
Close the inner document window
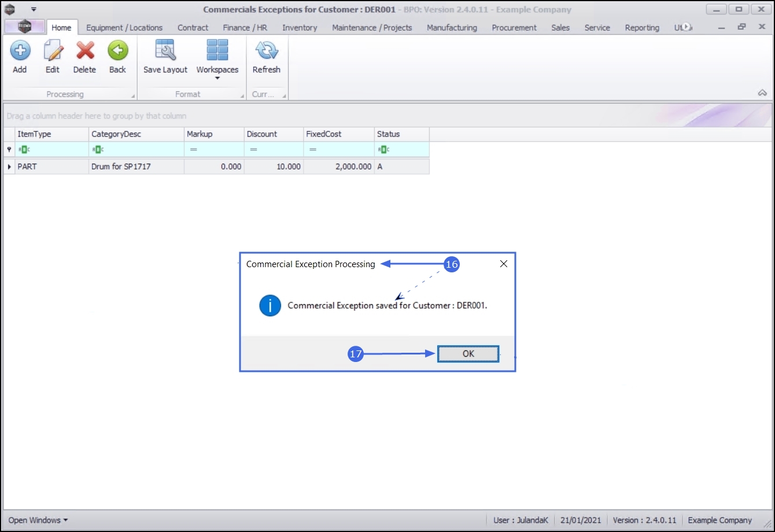[x=761, y=27]
